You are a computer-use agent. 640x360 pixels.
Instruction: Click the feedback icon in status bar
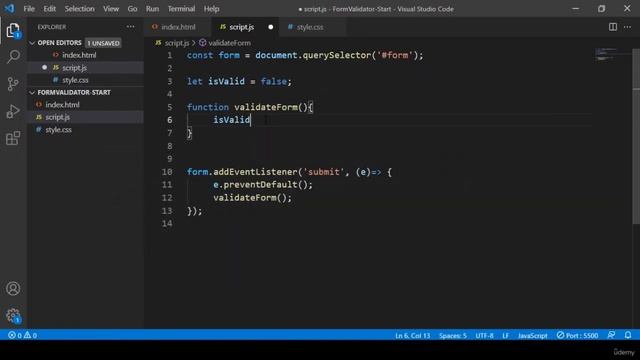[x=611, y=335]
